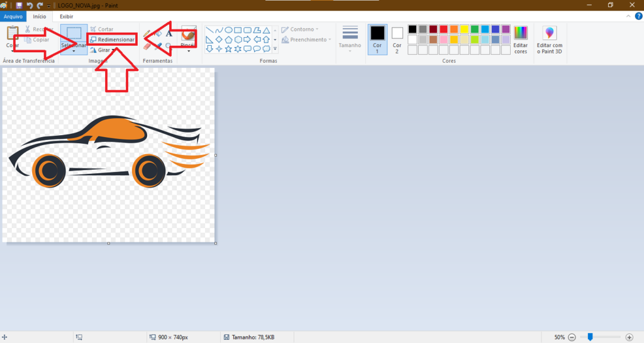The width and height of the screenshot is (644, 343).
Task: Open the blue Help icon
Action: [x=638, y=17]
